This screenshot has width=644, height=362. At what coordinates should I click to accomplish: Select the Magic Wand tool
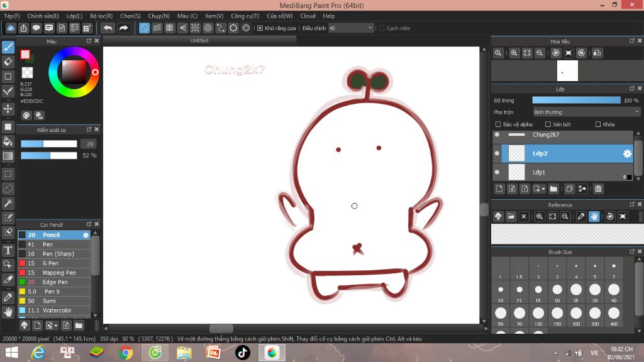8,203
